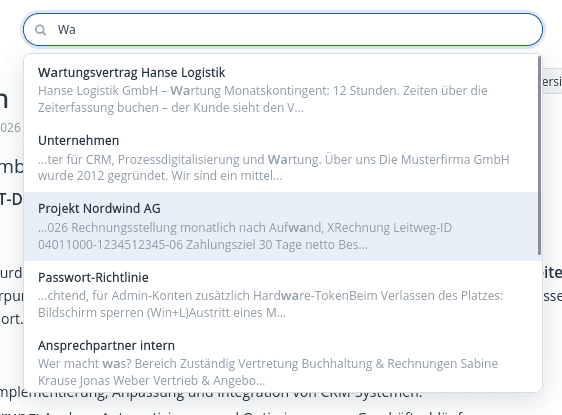Open the "Unternehmen" search result
Image resolution: width=562 pixels, height=415 pixels.
coord(281,158)
